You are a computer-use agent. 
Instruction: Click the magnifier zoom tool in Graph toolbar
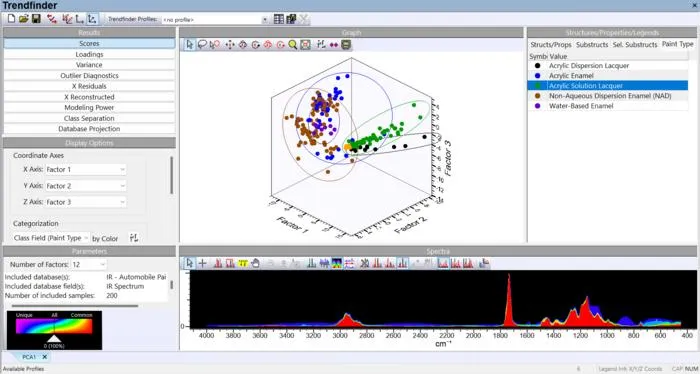(x=292, y=44)
